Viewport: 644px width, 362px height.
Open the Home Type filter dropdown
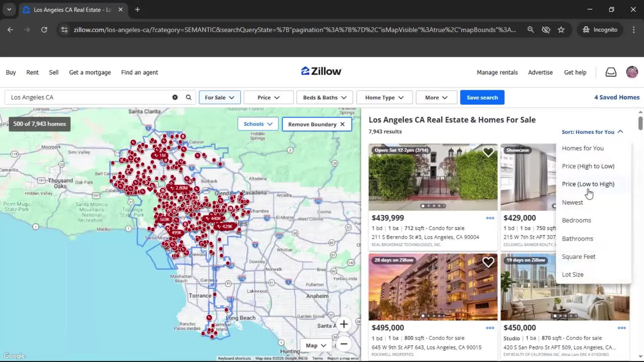coord(384,97)
